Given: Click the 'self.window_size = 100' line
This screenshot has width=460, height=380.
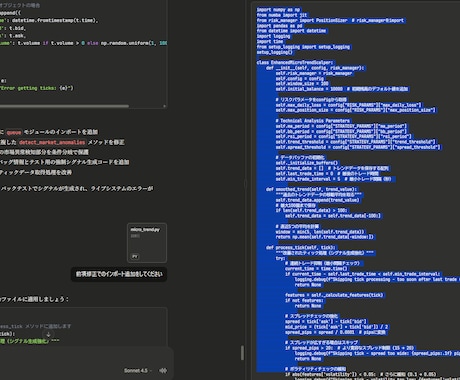Looking at the screenshot, I should coord(302,84).
